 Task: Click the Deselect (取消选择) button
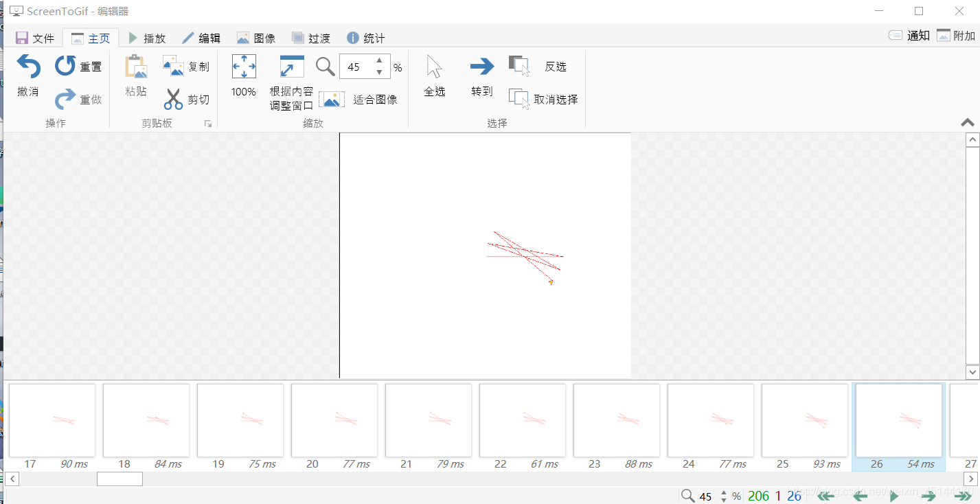[x=543, y=98]
